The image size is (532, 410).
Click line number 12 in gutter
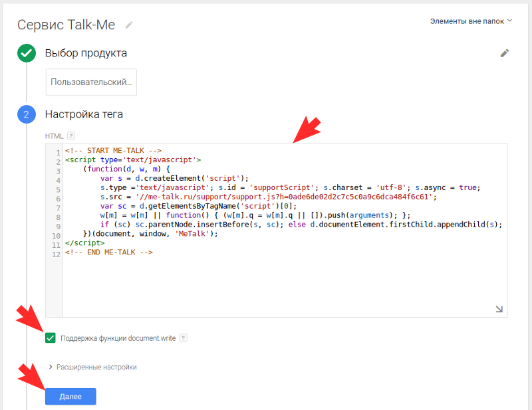pyautogui.click(x=56, y=255)
